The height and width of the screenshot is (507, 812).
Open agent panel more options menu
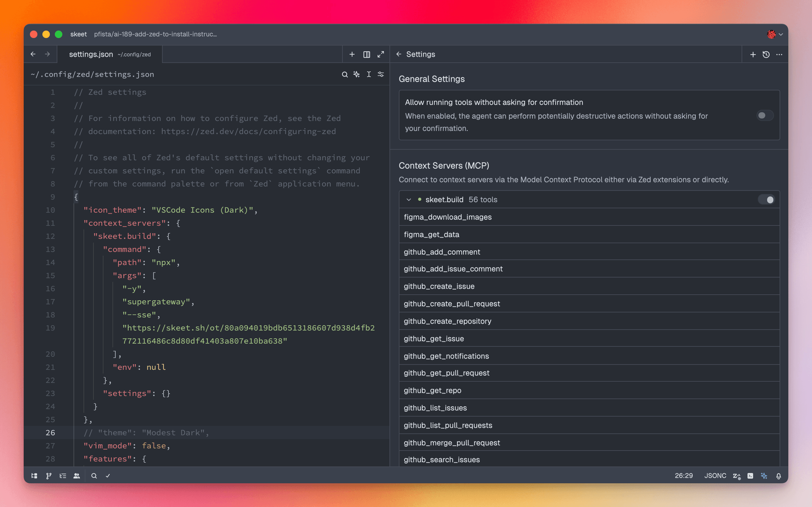[779, 54]
